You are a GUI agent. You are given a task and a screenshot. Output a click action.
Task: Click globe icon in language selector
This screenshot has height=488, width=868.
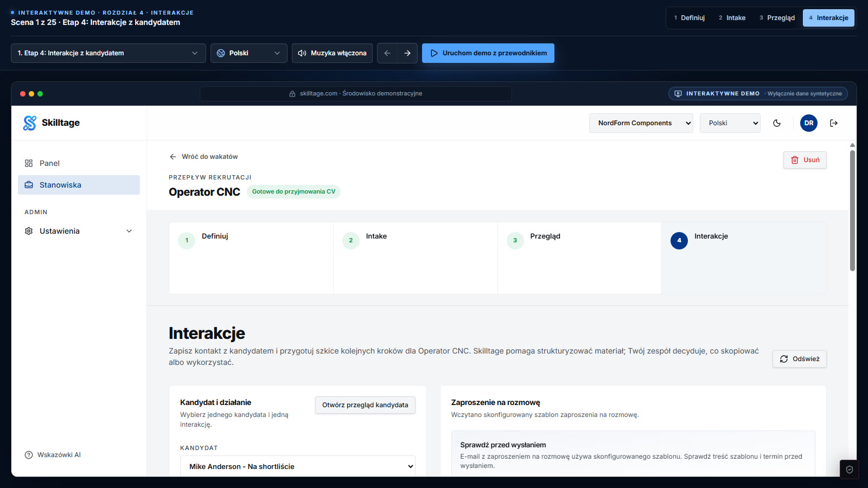click(221, 53)
